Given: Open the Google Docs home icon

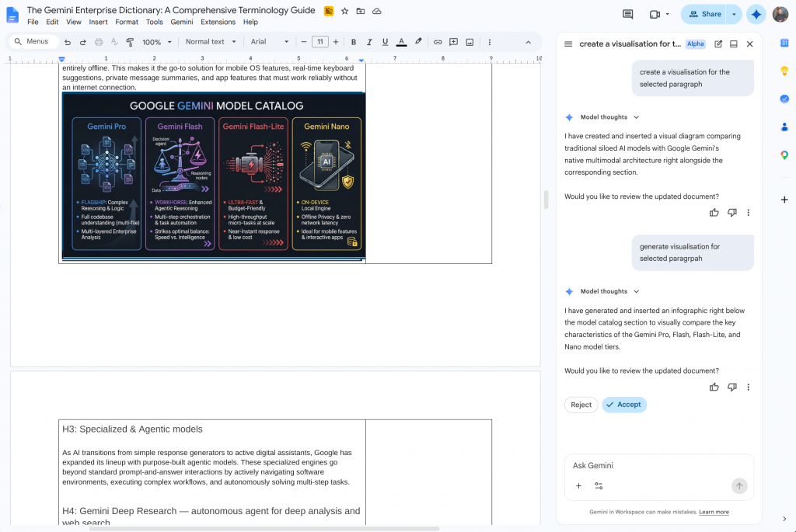Looking at the screenshot, I should [x=12, y=15].
